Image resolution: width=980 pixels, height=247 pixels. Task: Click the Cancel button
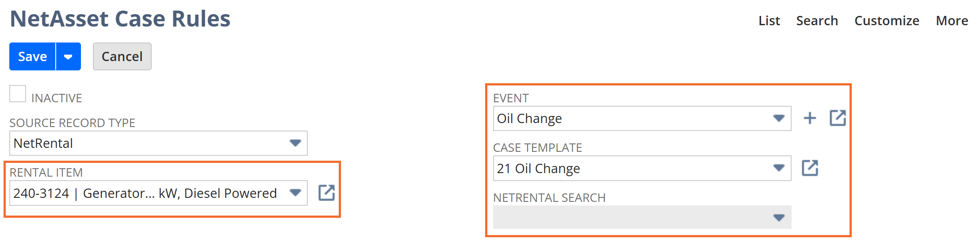(122, 57)
